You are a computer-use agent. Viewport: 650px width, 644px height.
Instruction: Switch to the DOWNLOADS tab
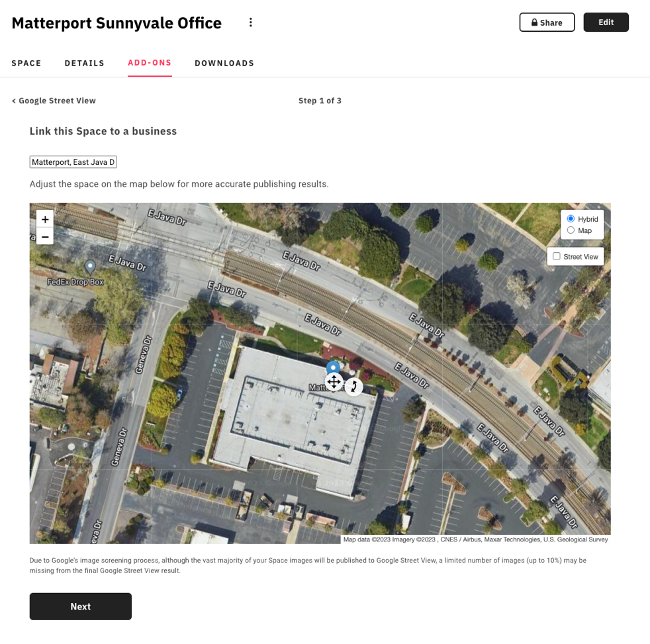(x=224, y=63)
